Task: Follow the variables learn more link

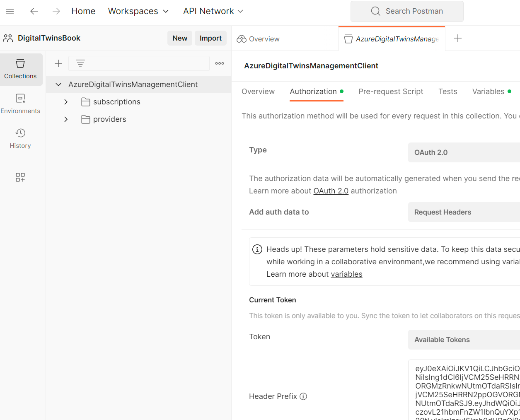Action: (346, 274)
